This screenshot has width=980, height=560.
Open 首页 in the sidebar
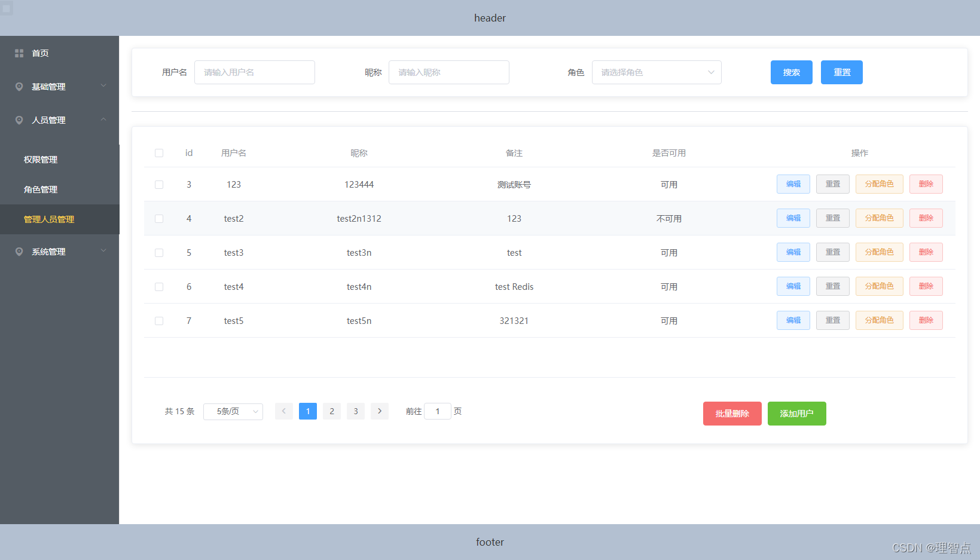[x=60, y=53]
